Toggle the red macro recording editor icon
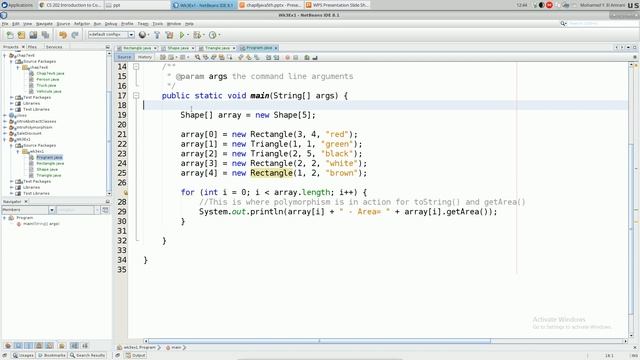The image size is (640, 360). click(x=287, y=58)
